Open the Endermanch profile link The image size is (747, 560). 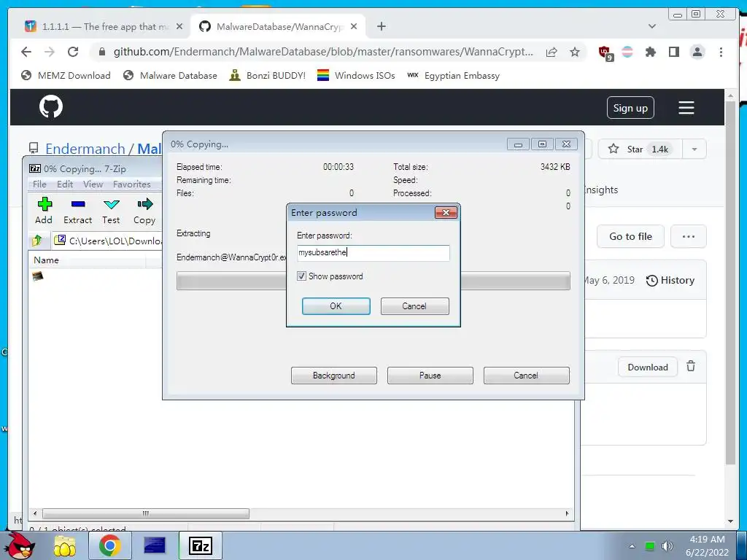85,149
